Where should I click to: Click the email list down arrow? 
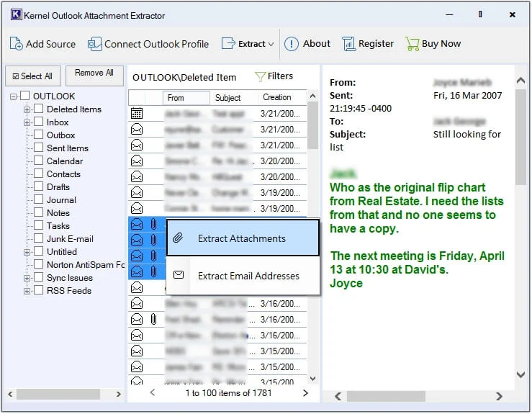[x=313, y=379]
